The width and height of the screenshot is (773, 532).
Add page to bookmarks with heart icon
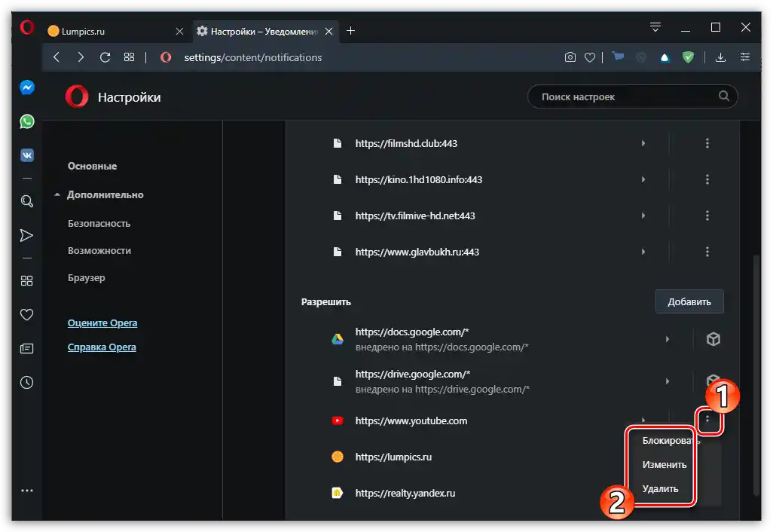point(591,57)
